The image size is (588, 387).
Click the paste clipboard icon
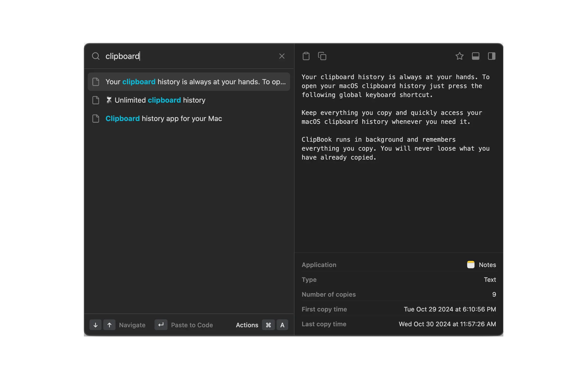click(306, 56)
